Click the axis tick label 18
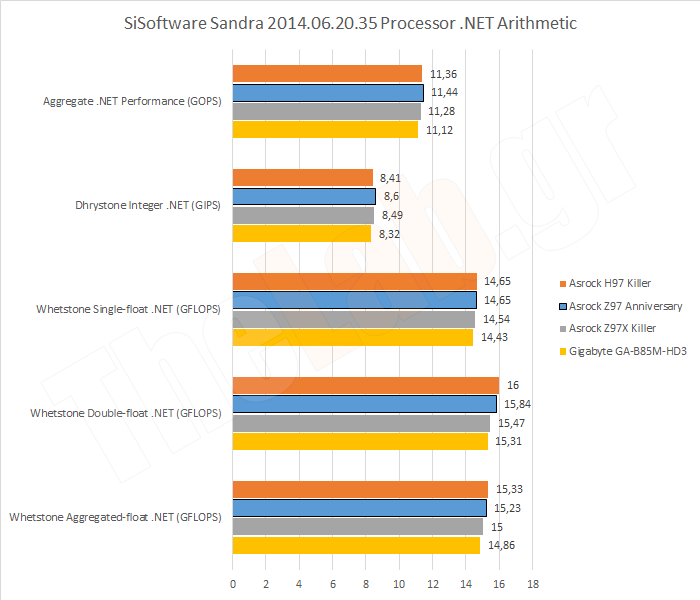Viewport: 700px width, 600px height. click(x=533, y=582)
